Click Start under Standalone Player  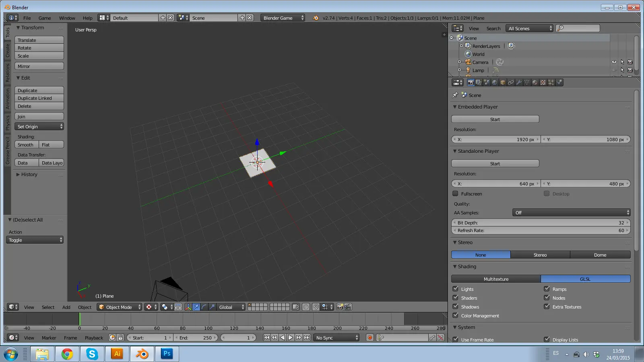click(x=495, y=163)
